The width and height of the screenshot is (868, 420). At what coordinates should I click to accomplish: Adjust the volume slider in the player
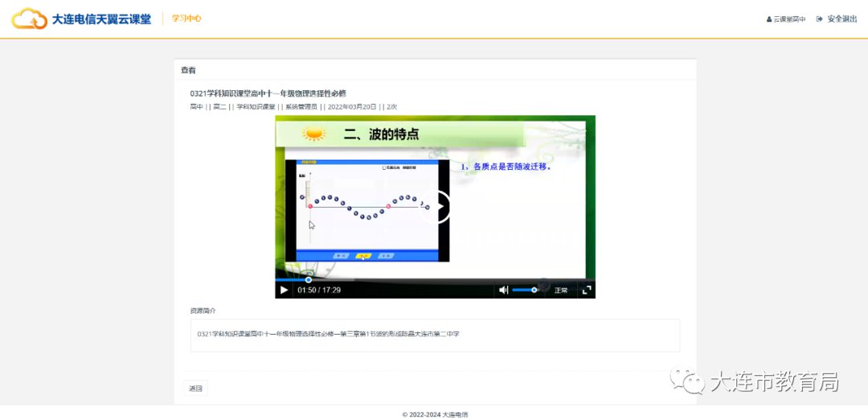(x=526, y=290)
